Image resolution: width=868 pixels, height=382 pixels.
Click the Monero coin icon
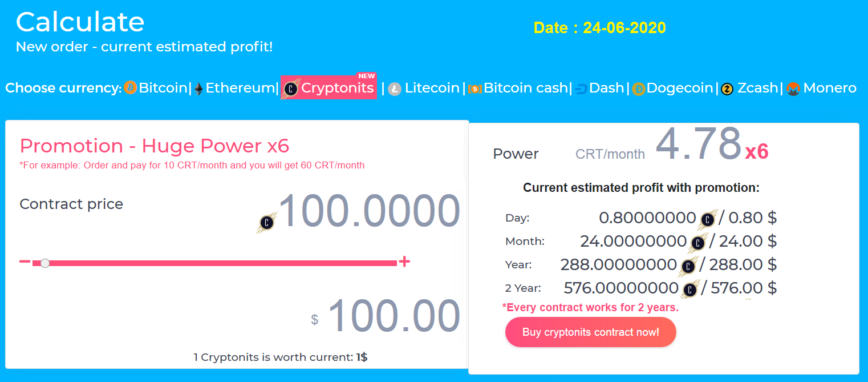[x=793, y=89]
